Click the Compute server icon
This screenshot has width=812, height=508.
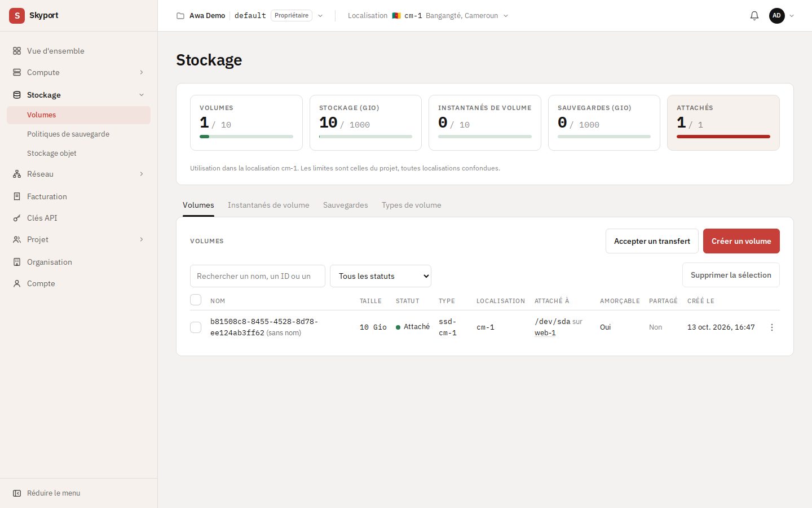click(17, 72)
